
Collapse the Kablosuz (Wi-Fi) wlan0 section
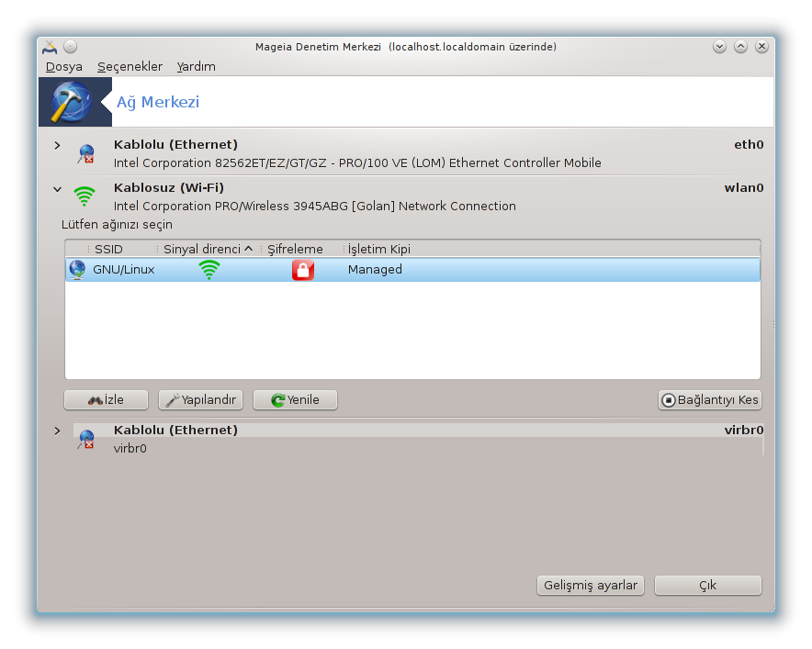58,189
